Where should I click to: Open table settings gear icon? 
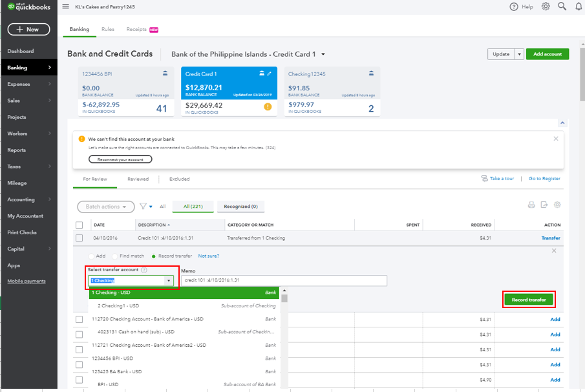coord(557,205)
